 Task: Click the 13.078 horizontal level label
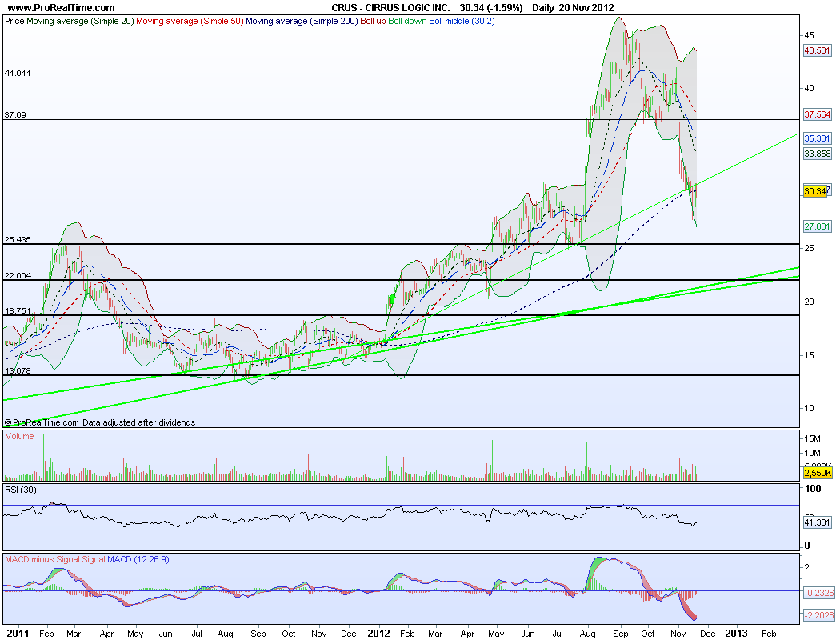(x=18, y=370)
